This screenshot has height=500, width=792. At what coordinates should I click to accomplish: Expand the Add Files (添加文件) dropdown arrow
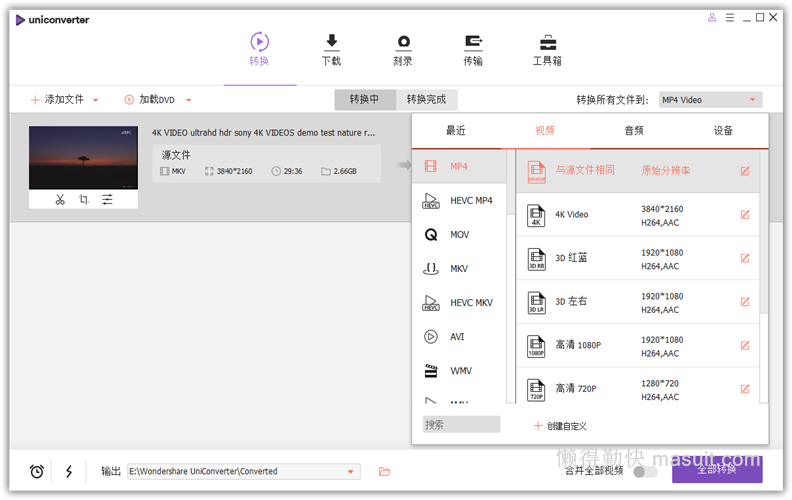tap(96, 100)
